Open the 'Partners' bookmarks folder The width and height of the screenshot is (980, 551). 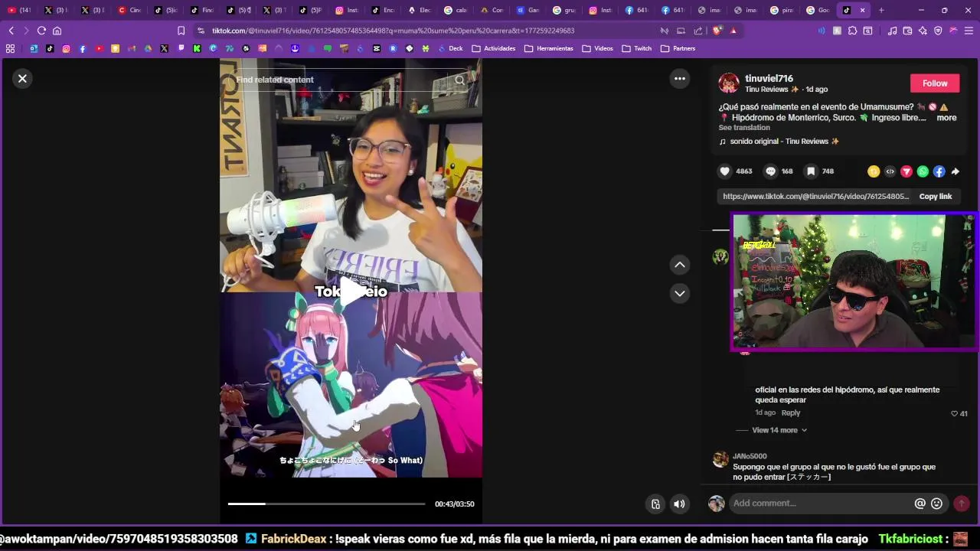[x=678, y=48]
